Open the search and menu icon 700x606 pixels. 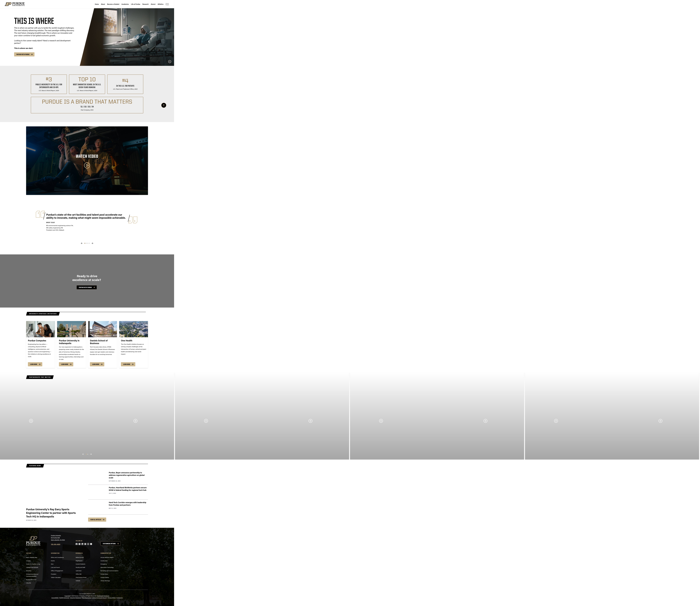pyautogui.click(x=167, y=4)
